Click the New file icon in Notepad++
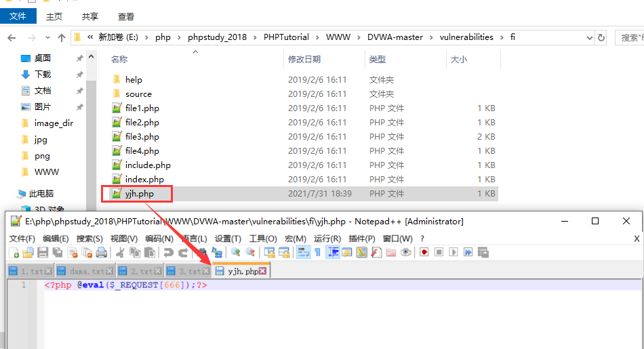The image size is (644, 349). pyautogui.click(x=14, y=253)
